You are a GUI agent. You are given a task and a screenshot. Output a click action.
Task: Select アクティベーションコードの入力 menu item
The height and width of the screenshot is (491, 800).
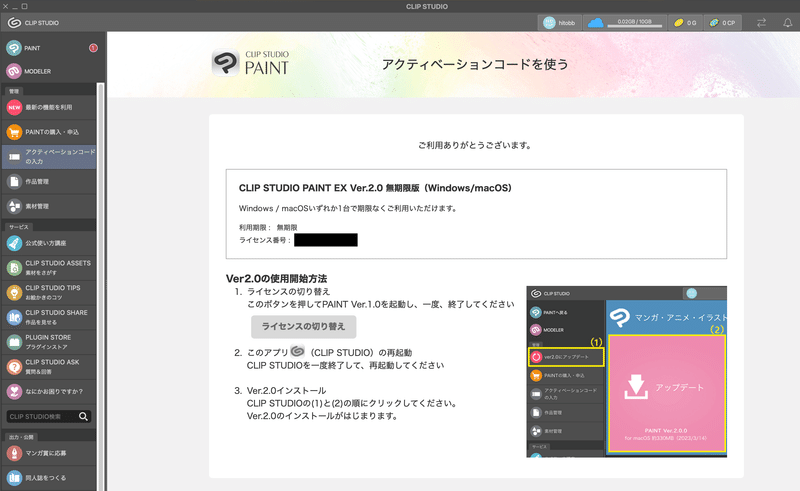(x=49, y=157)
